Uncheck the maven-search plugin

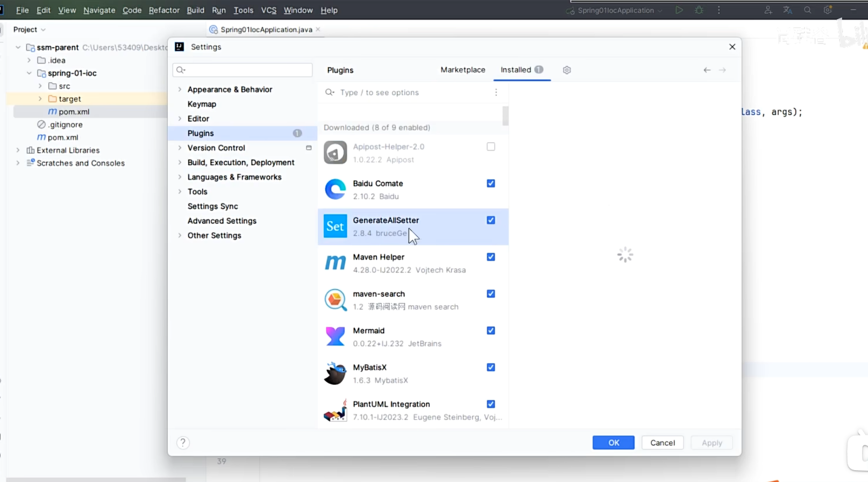click(491, 294)
